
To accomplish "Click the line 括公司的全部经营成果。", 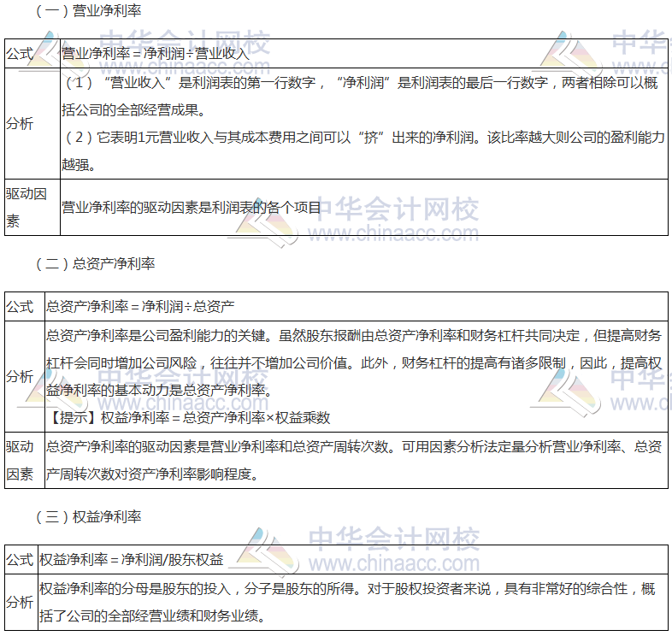I will [133, 109].
